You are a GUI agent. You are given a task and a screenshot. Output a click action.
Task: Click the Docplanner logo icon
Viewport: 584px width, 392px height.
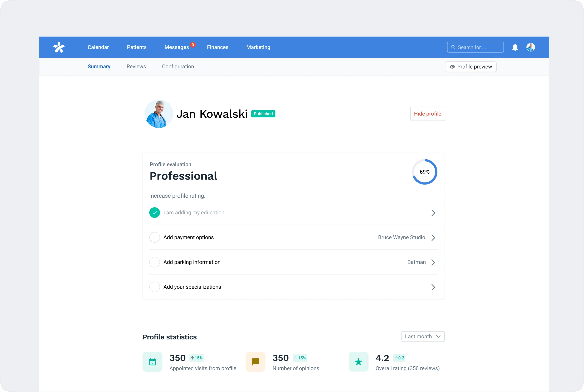[59, 47]
